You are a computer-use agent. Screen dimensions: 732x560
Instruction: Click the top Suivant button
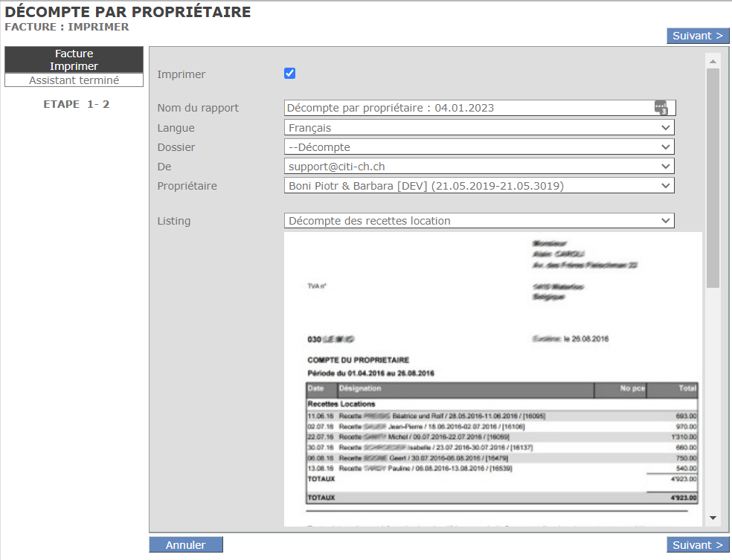tap(697, 36)
